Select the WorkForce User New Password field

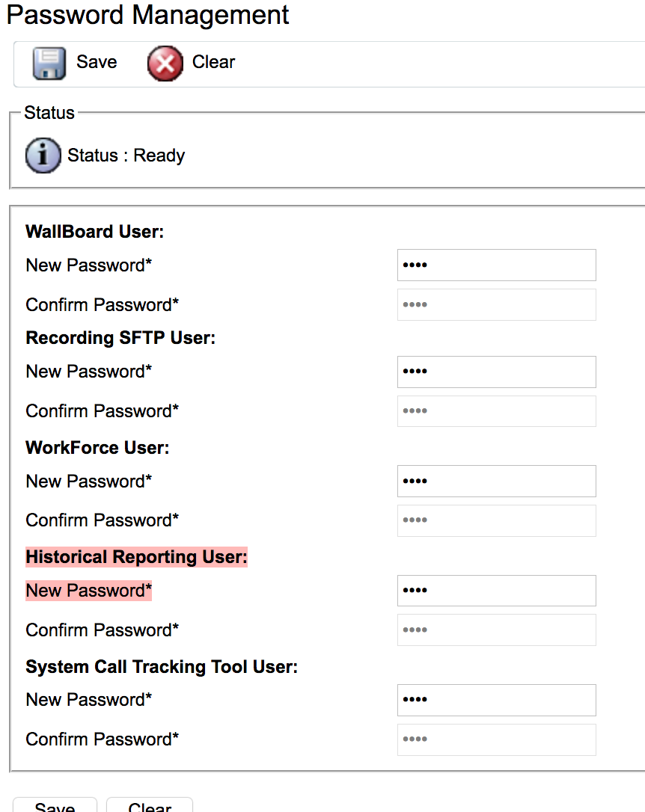coord(496,481)
